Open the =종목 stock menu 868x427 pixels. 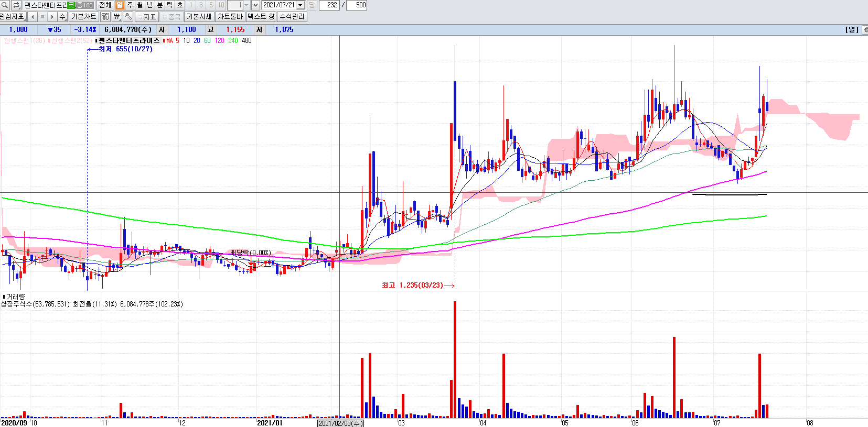pos(172,17)
